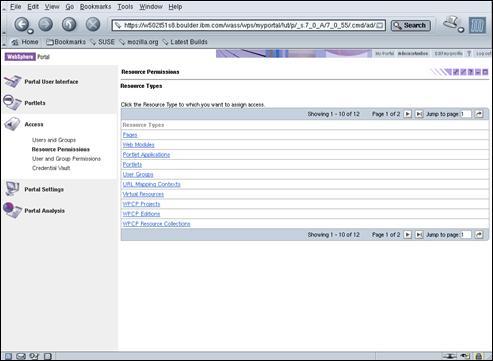Click the bottom Jump to page input field
Viewport: 493px width, 361px height.
coord(466,235)
